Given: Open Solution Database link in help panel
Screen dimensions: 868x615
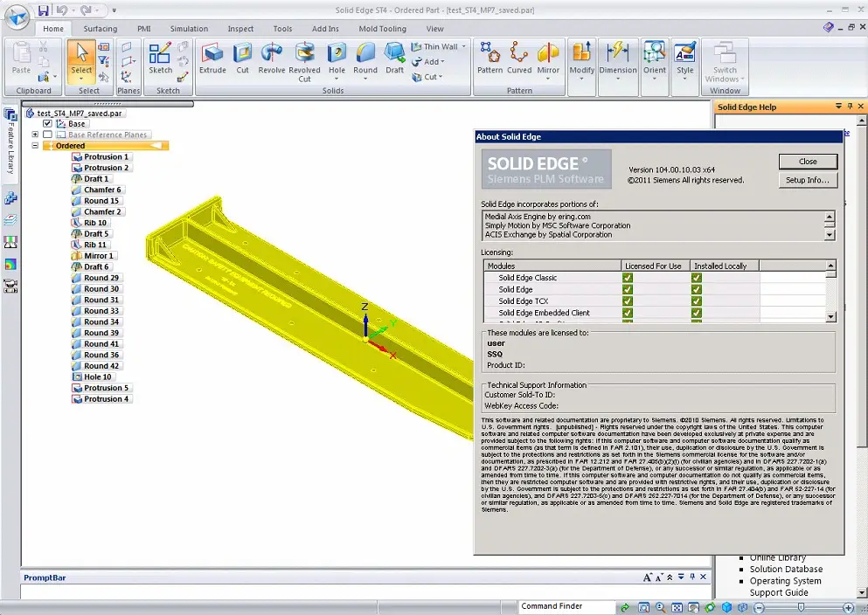Looking at the screenshot, I should [x=786, y=569].
